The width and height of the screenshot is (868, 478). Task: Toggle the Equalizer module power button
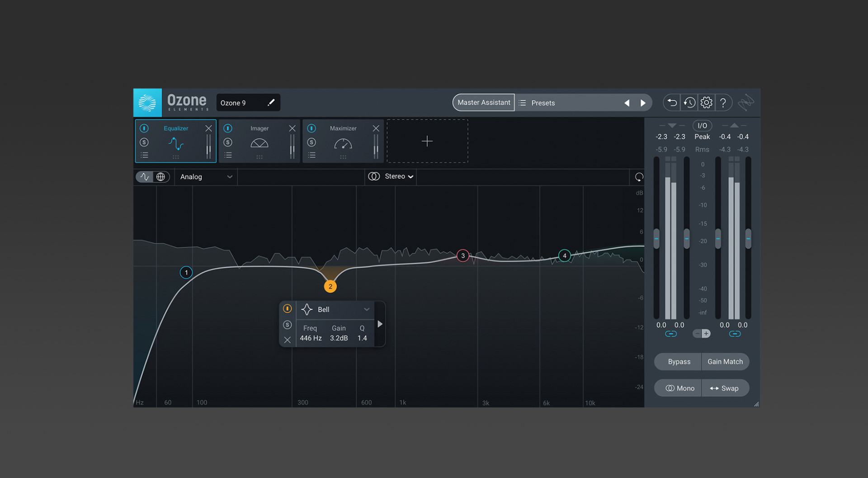pyautogui.click(x=144, y=128)
